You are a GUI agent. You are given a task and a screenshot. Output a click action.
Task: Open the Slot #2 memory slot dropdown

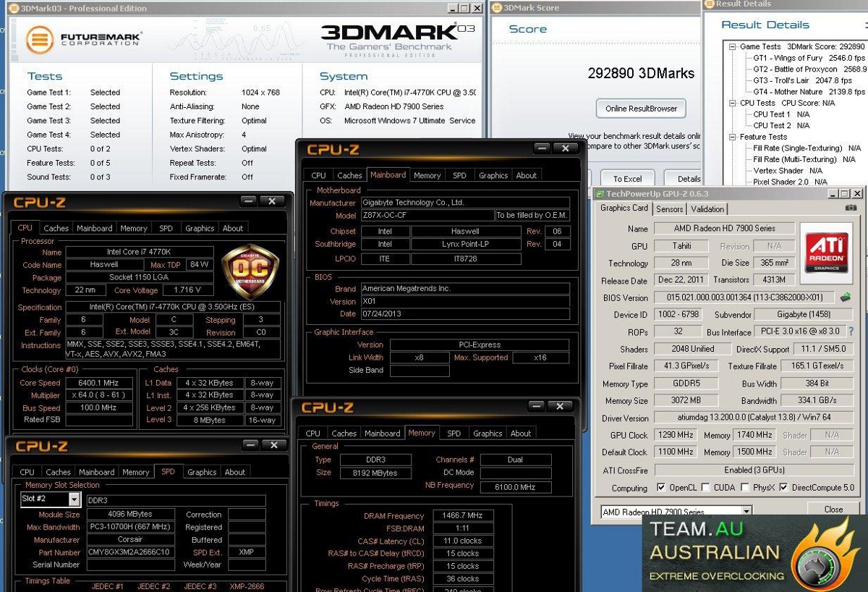[x=75, y=499]
